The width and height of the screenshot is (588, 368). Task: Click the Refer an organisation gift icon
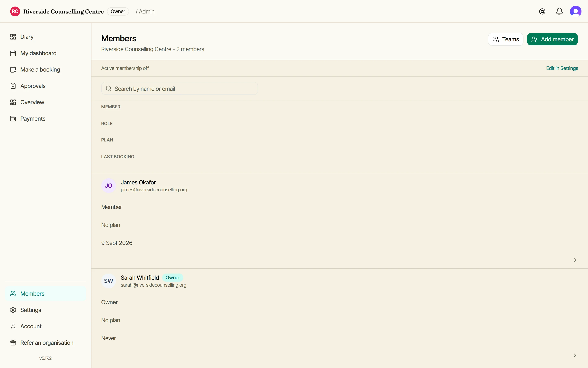[13, 342]
